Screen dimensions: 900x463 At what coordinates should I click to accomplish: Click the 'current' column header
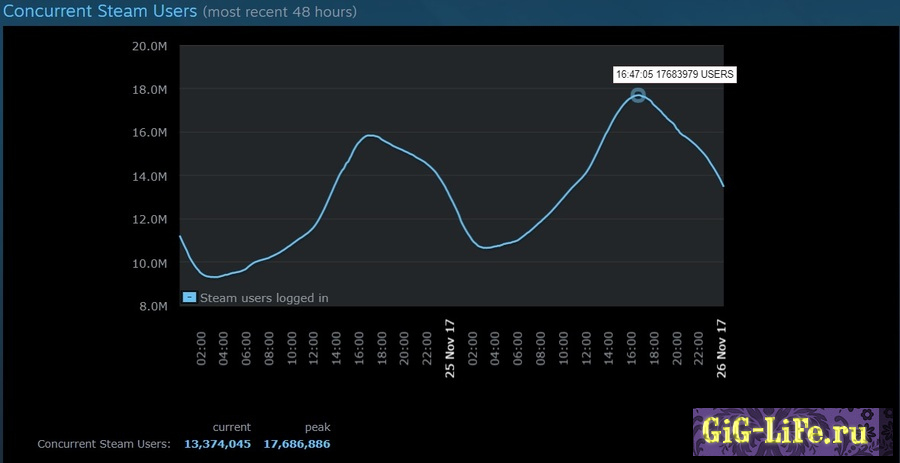(x=232, y=427)
